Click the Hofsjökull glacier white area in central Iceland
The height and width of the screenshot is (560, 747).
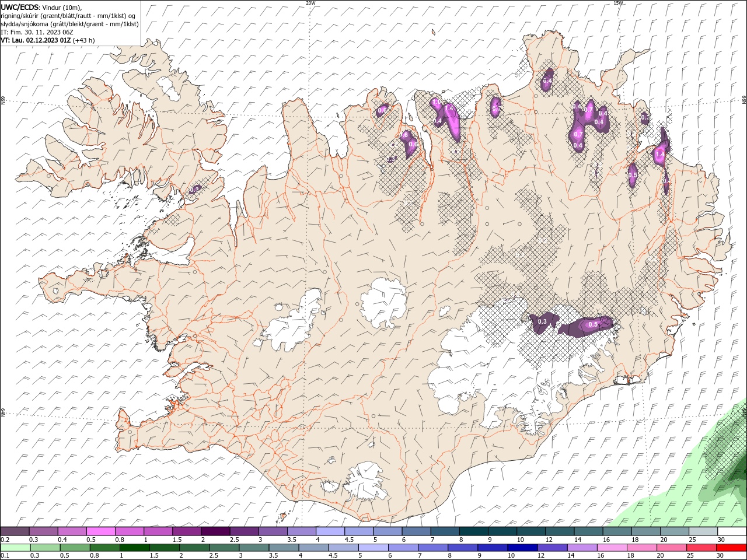point(383,303)
